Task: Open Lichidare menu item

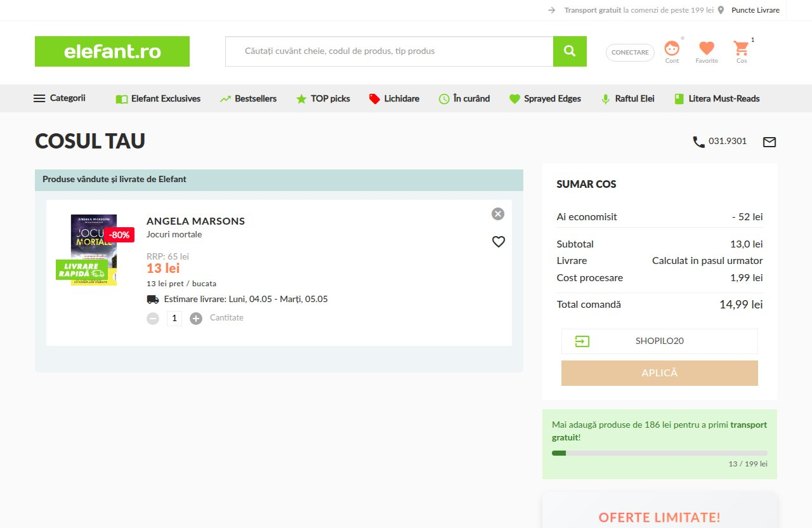Action: (394, 99)
